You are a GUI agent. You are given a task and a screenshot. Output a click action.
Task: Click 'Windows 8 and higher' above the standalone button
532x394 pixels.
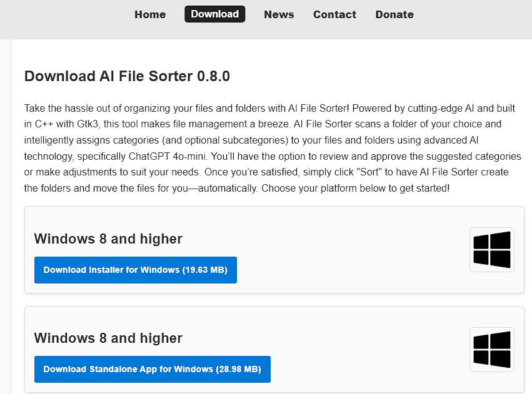[108, 338]
